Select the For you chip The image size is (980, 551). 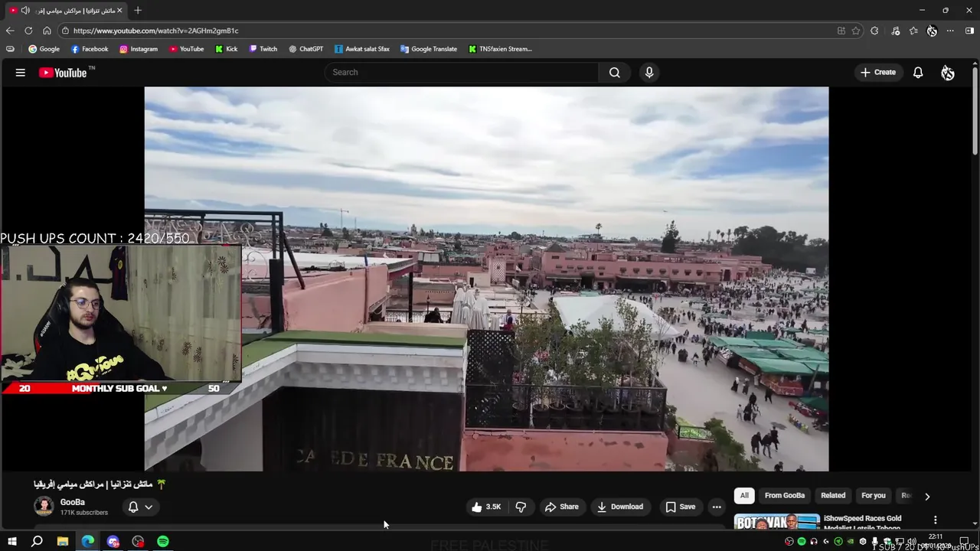point(874,495)
